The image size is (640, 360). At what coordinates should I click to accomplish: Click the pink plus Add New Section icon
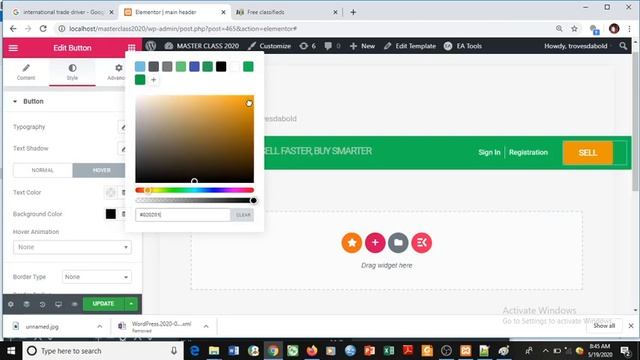[x=375, y=243]
